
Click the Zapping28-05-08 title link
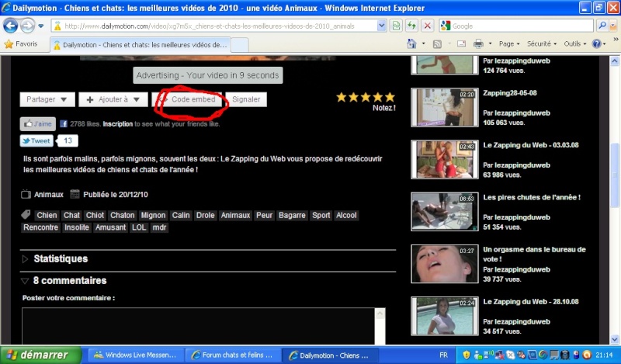pyautogui.click(x=510, y=93)
